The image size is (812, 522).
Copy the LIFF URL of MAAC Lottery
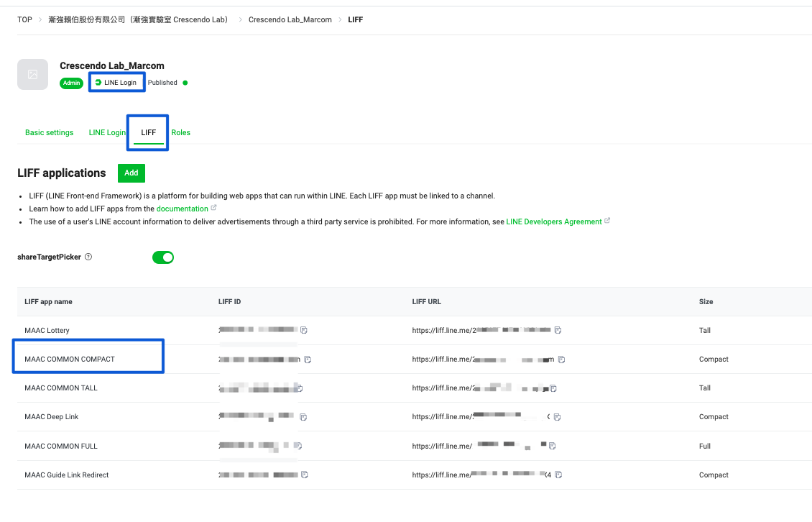click(x=558, y=331)
